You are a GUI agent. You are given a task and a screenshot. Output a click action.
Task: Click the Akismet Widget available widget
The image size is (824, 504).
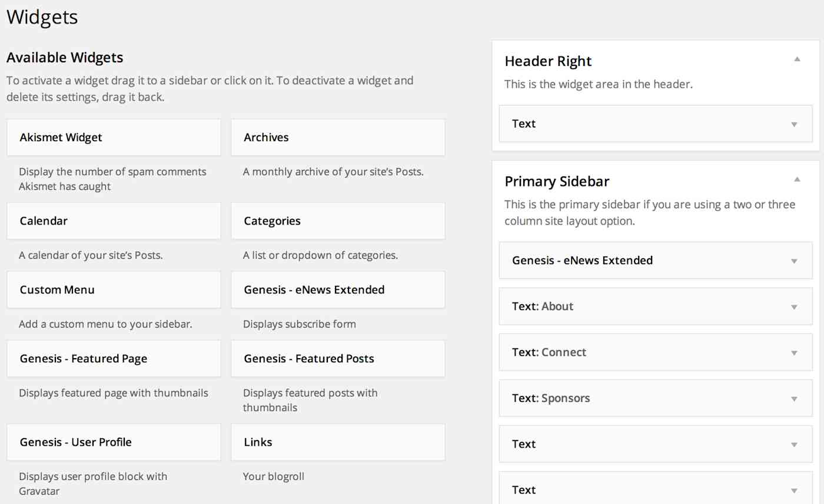tap(114, 138)
